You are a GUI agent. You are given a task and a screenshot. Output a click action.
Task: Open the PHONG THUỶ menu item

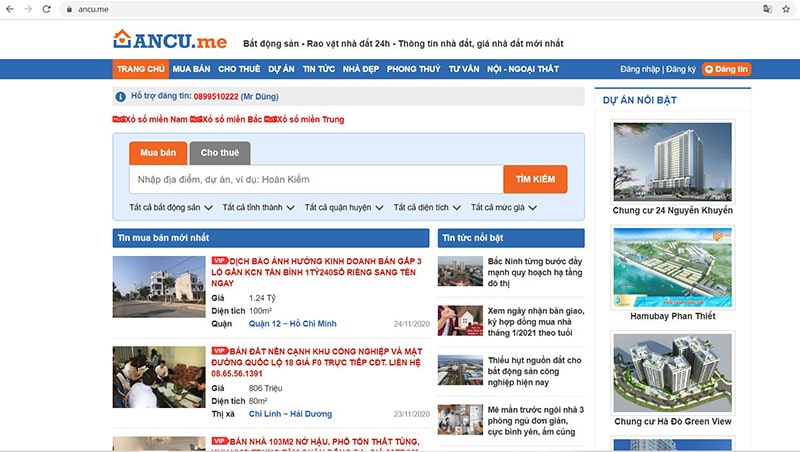point(413,69)
